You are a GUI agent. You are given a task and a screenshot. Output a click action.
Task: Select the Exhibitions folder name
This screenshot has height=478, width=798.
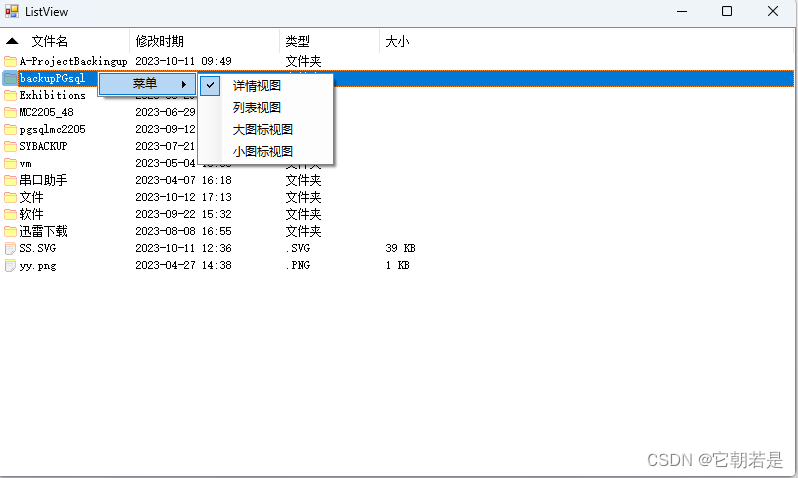(52, 95)
